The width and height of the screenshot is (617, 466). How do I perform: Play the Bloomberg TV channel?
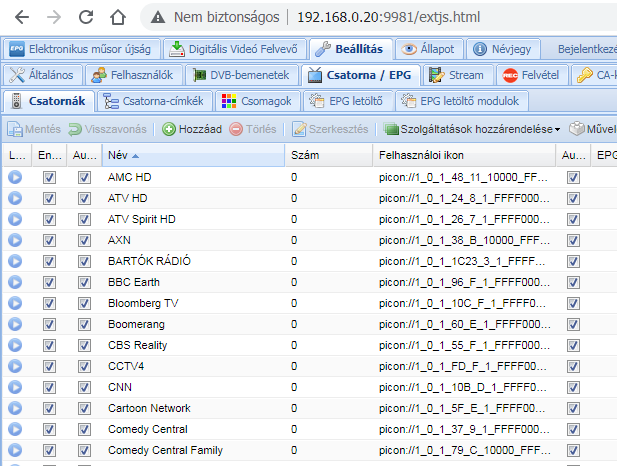click(15, 303)
